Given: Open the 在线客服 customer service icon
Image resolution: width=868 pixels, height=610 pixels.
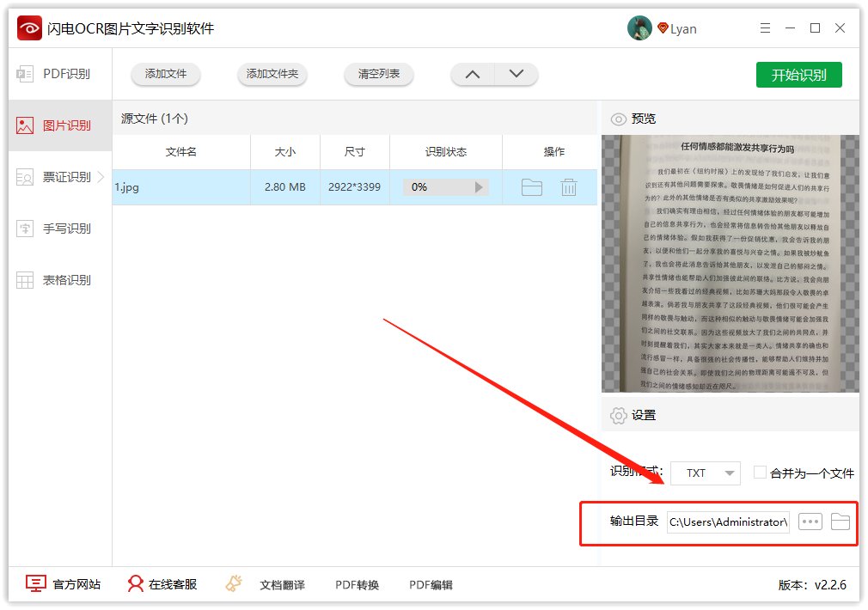Looking at the screenshot, I should [x=136, y=583].
